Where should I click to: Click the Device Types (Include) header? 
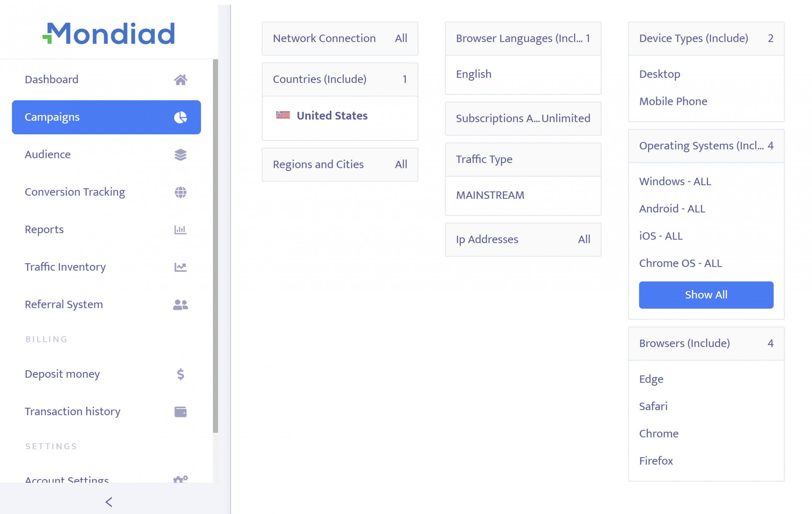click(x=706, y=39)
